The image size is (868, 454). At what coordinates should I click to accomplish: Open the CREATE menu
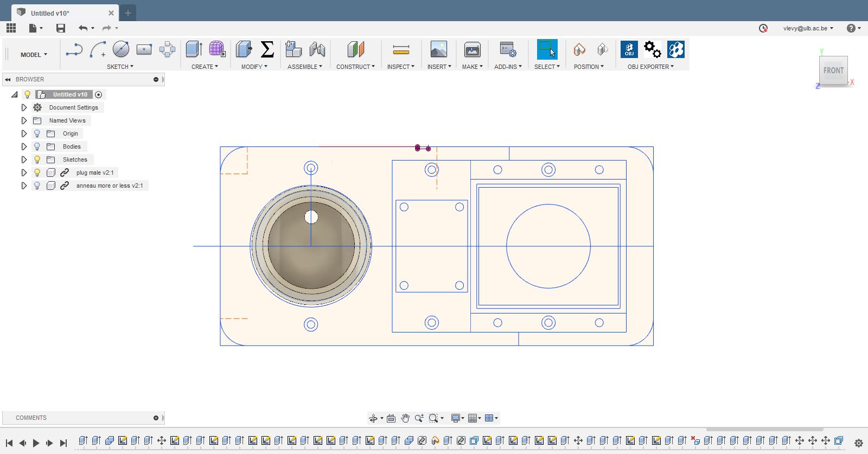coord(205,67)
